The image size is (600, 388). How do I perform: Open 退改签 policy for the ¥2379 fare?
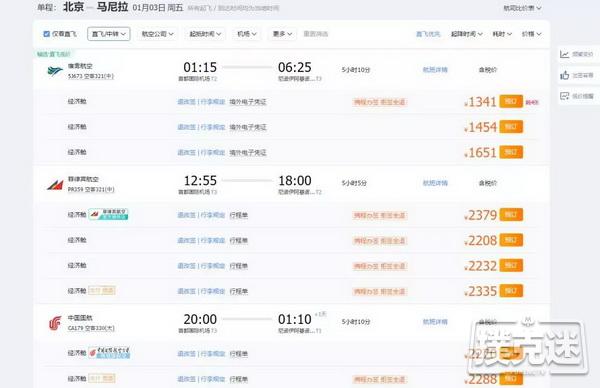tap(187, 215)
